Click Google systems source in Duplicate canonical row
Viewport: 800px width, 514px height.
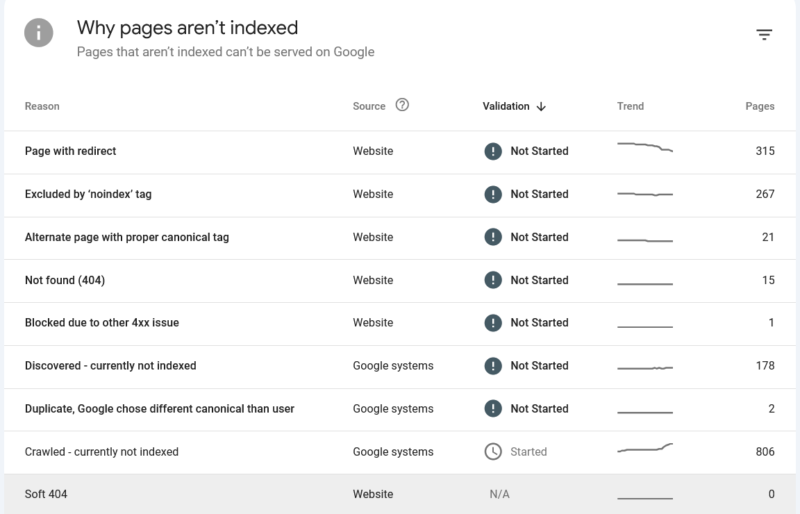[x=393, y=409]
